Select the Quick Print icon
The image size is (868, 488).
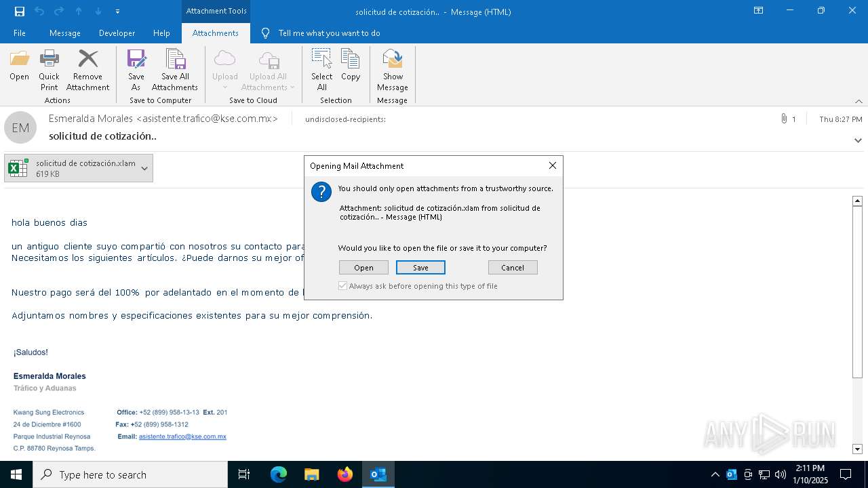tap(49, 69)
